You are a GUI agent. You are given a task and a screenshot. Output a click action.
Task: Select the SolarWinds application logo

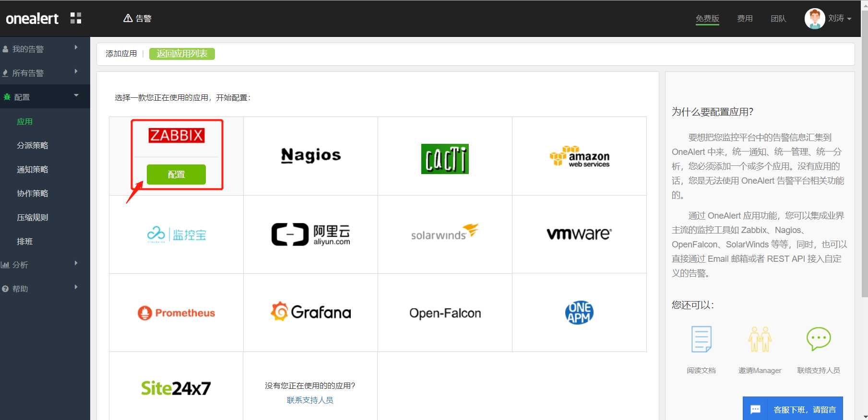[x=445, y=232]
